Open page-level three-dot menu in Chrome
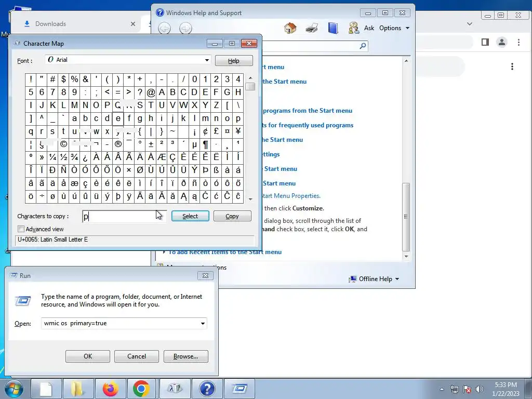Screen dimensions: 532x399 pyautogui.click(x=512, y=66)
